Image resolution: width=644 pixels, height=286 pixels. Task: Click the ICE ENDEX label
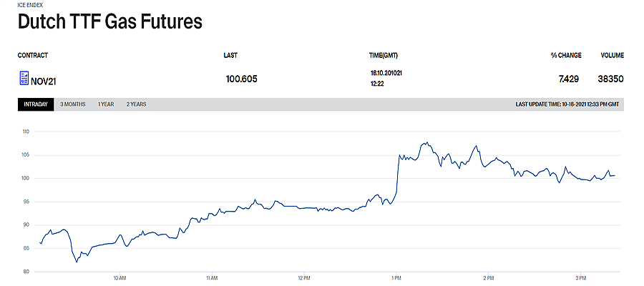(x=29, y=5)
